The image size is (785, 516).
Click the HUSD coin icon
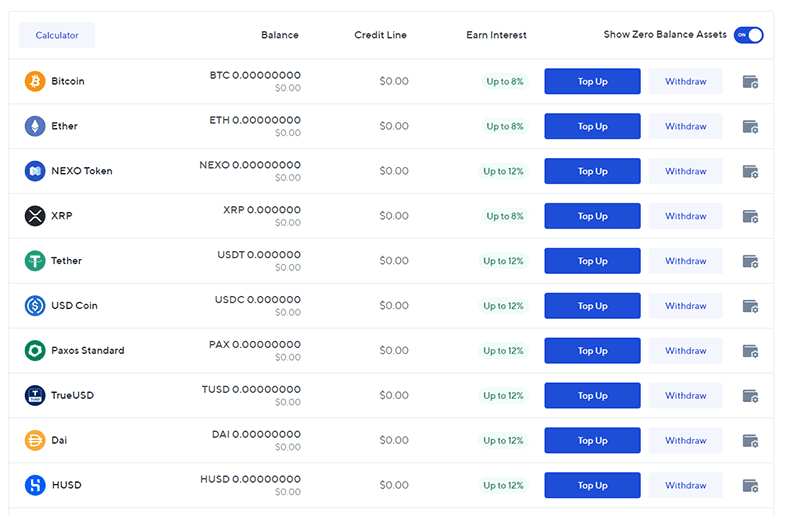(35, 485)
